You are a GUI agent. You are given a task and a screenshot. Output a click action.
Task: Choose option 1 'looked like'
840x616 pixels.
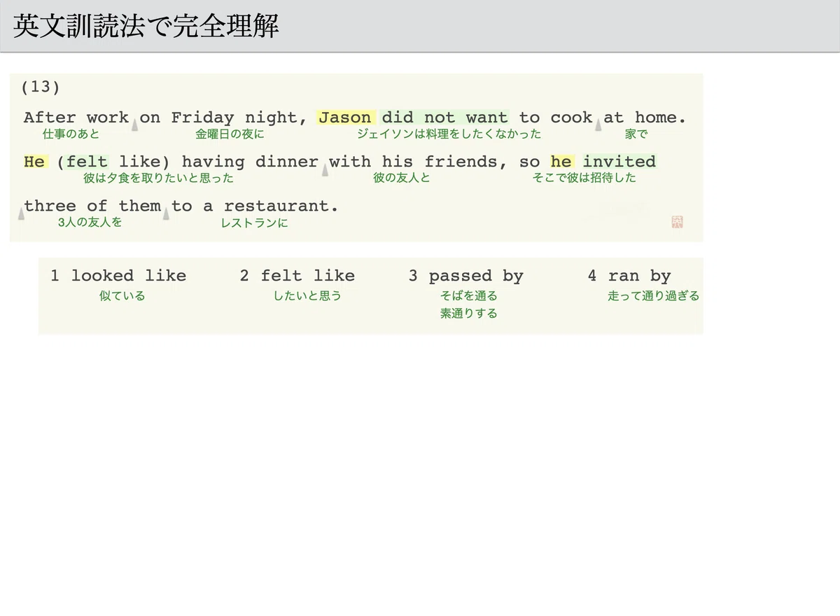coord(118,276)
